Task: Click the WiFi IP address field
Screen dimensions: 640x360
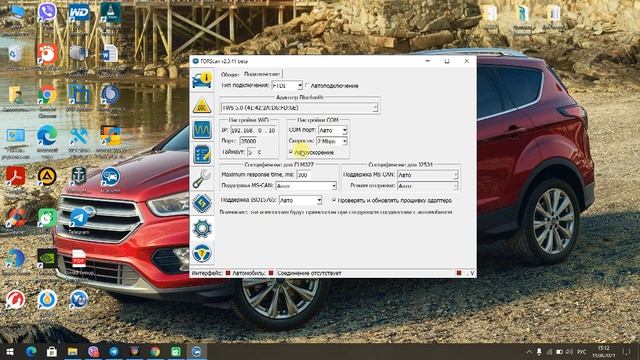Action: point(253,130)
